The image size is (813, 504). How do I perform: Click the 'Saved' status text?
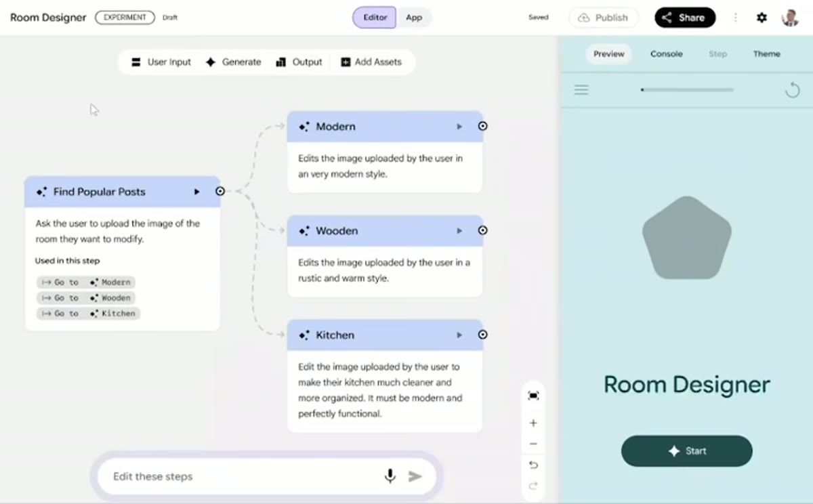(x=538, y=18)
